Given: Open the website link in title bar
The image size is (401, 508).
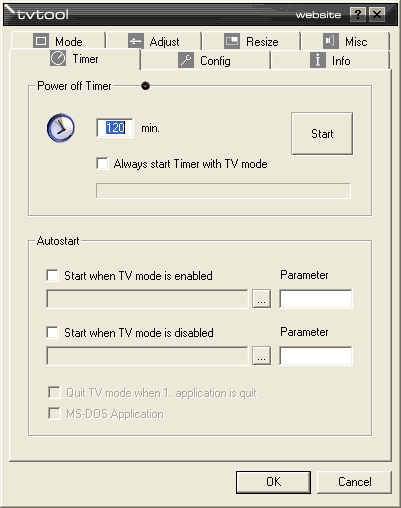Looking at the screenshot, I should (x=318, y=15).
